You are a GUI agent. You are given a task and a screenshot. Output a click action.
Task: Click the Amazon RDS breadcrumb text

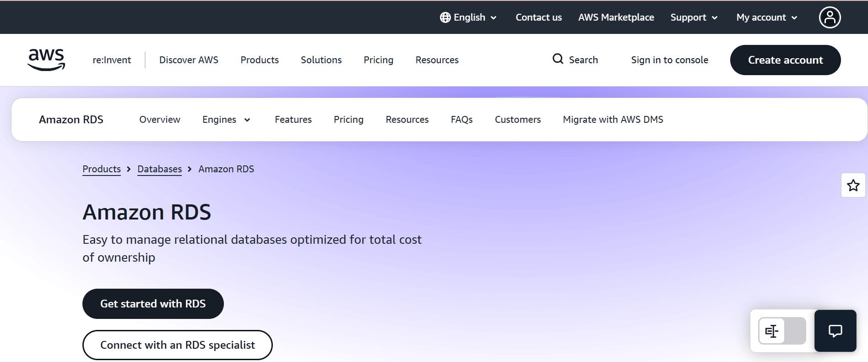click(x=226, y=169)
